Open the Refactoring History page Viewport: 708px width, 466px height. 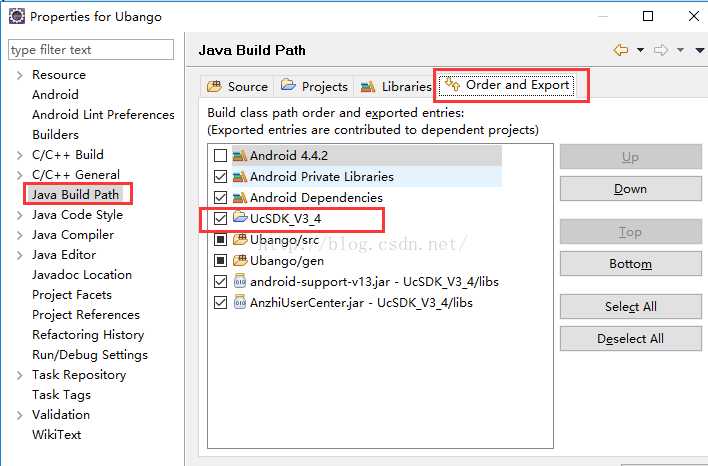pos(88,335)
